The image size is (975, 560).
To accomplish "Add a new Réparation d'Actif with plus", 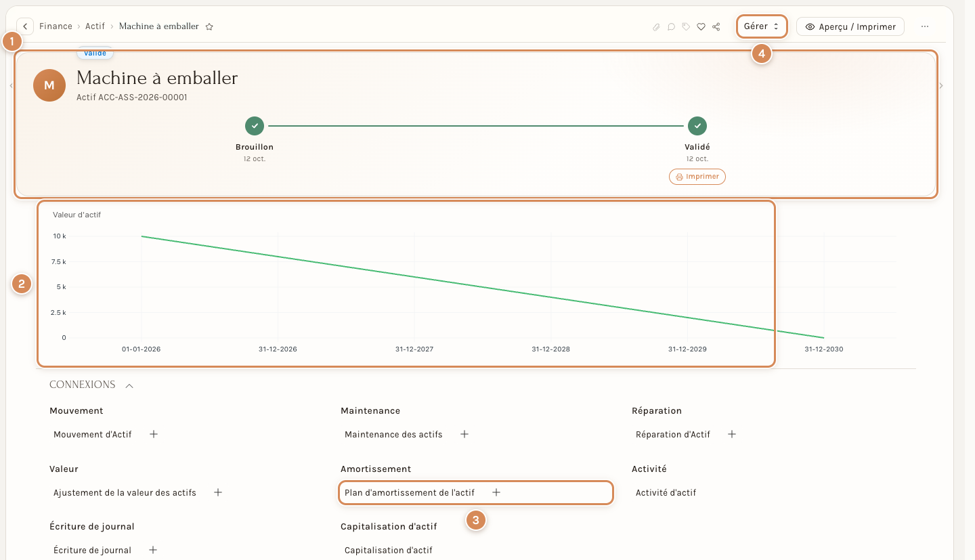I will point(732,434).
